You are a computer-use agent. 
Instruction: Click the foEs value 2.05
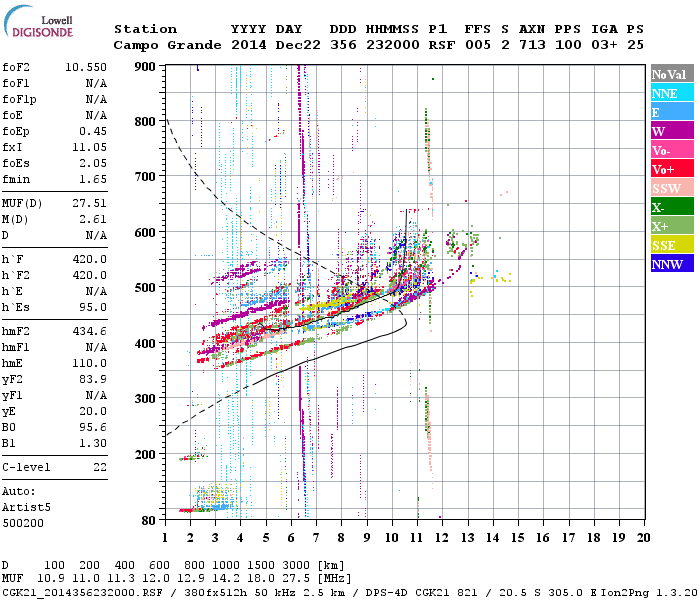point(93,163)
